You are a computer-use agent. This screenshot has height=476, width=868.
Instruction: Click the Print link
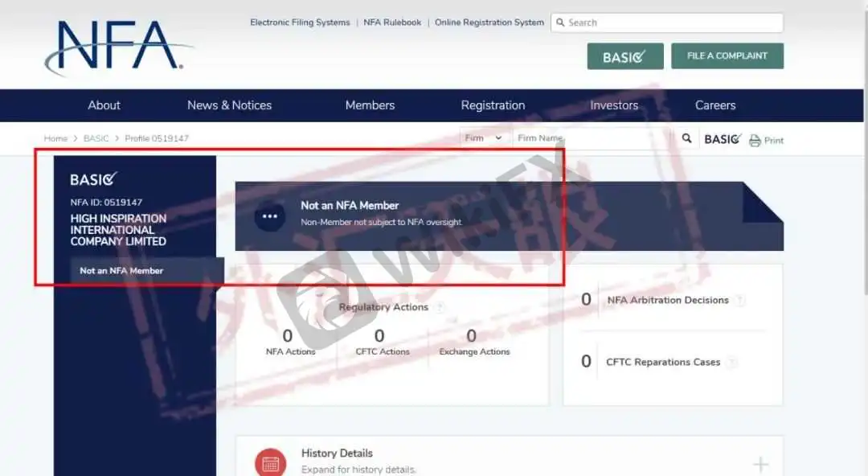pyautogui.click(x=774, y=141)
